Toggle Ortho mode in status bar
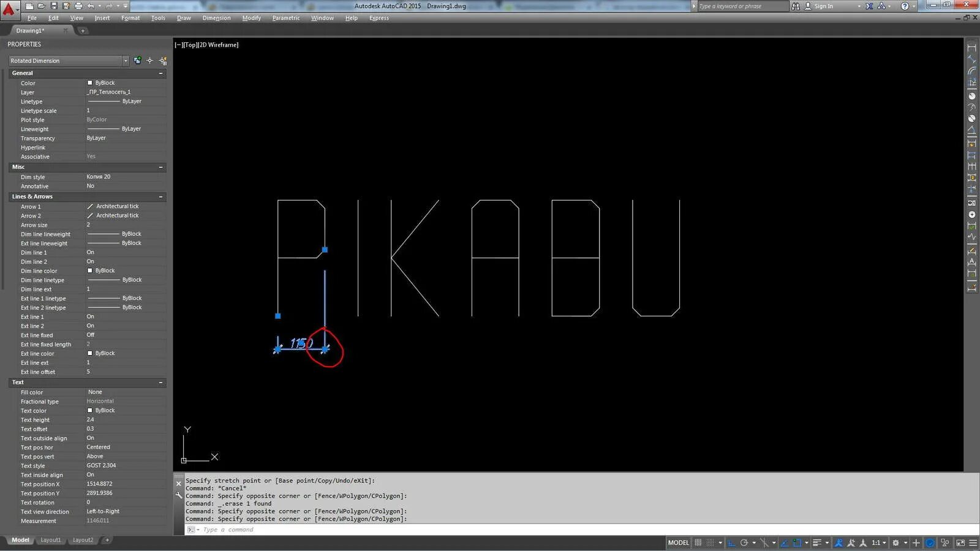 [x=731, y=542]
